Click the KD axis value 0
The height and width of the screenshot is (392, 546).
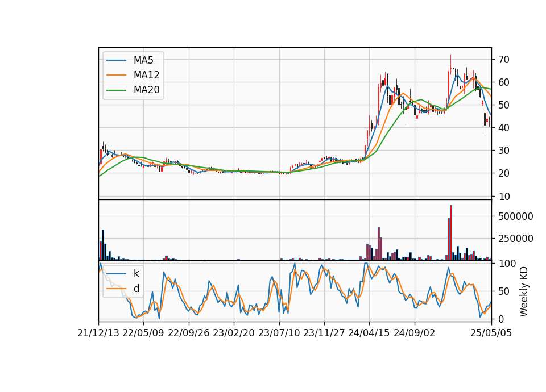coord(501,319)
